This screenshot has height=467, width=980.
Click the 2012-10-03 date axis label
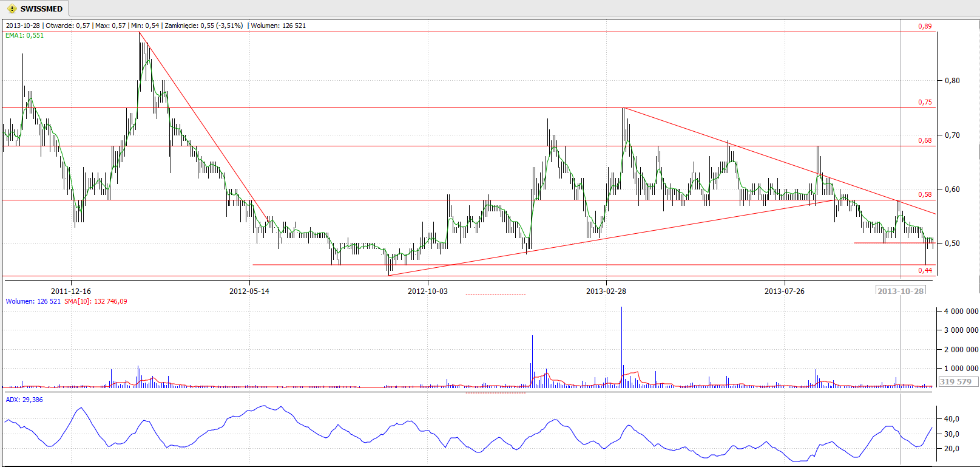pos(428,291)
